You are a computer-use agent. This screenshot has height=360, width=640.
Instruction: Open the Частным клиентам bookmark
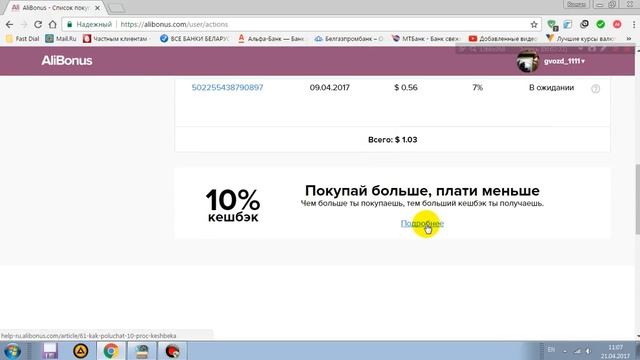click(x=116, y=39)
